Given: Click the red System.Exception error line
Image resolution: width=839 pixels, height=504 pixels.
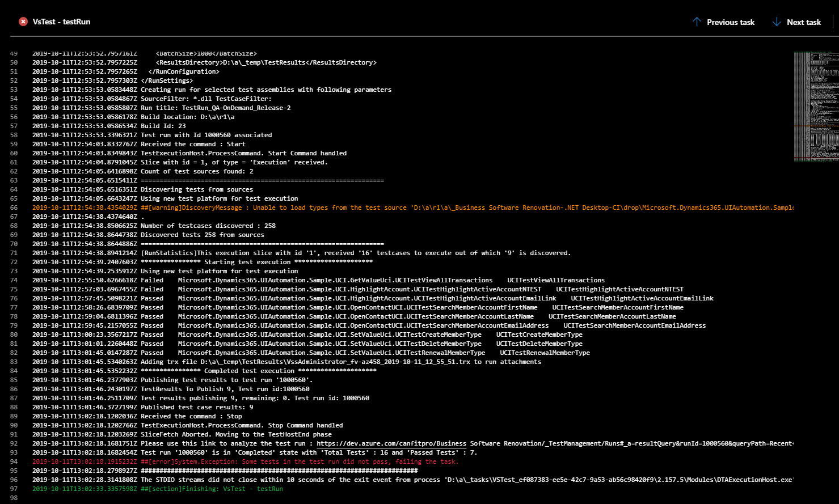Looking at the screenshot, I should coord(245,461).
